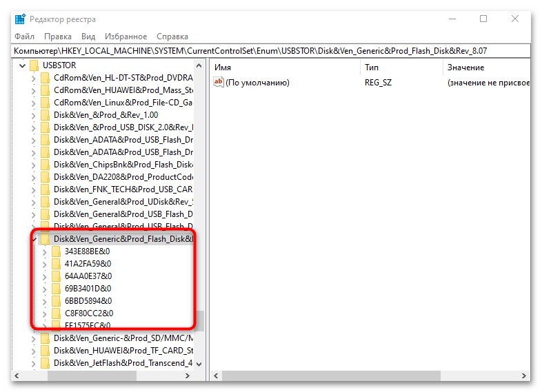This screenshot has width=542, height=392.
Task: Click the tree pane horizontal scrollbar thumb
Action: (92, 375)
